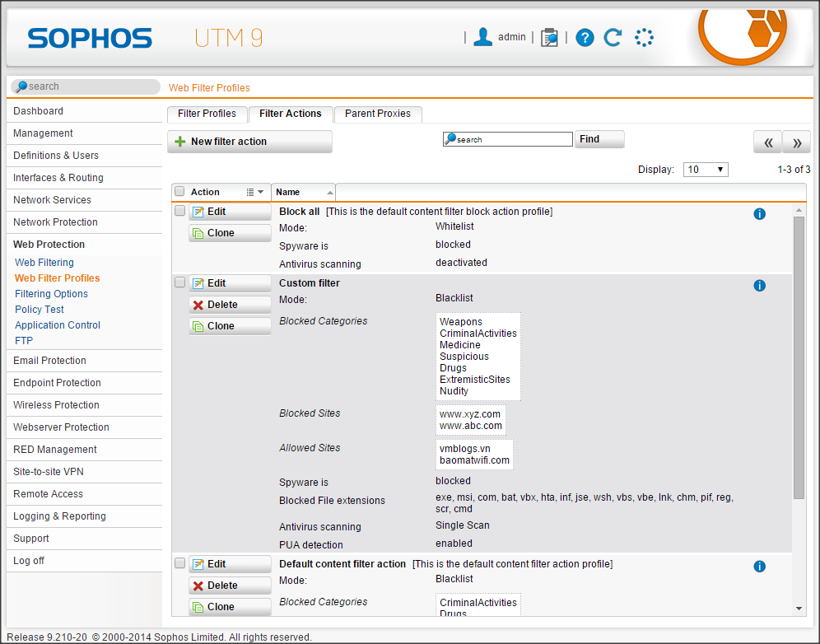Go to previous page arrow button

coord(767,142)
